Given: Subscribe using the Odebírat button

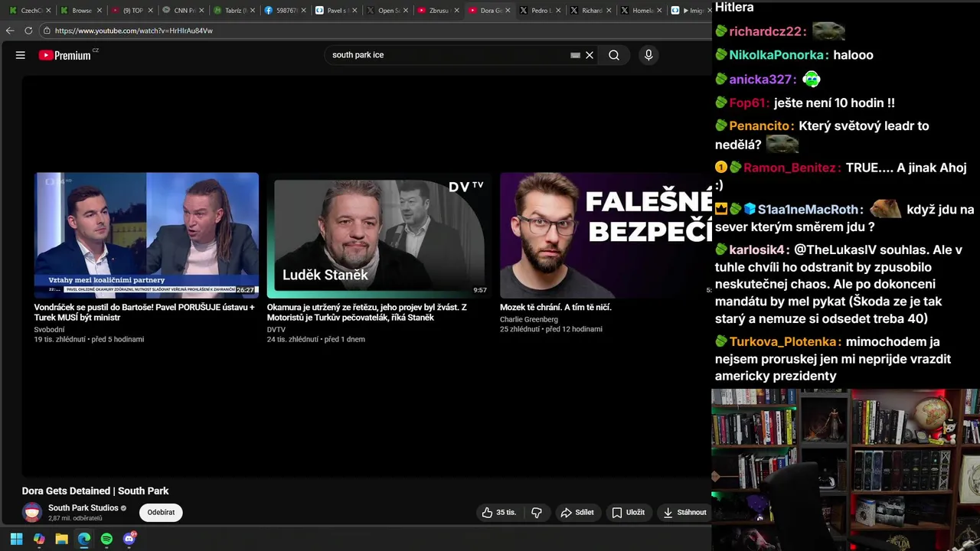Looking at the screenshot, I should point(161,513).
